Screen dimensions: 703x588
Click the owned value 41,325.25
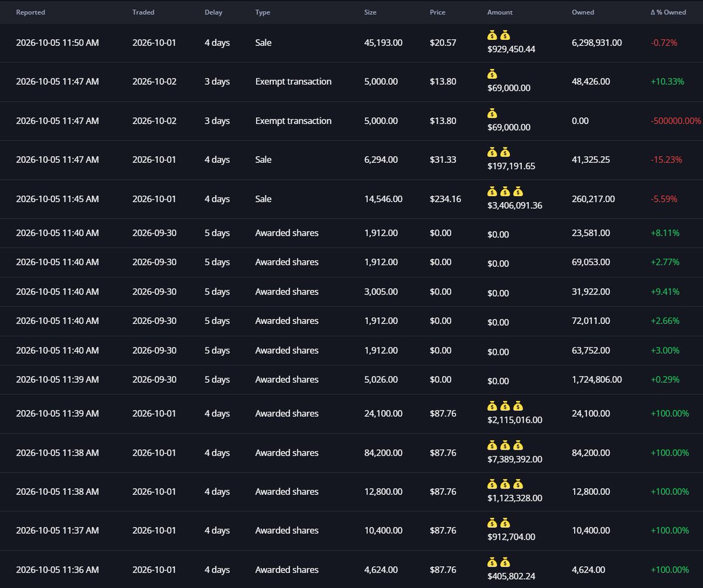(x=591, y=160)
